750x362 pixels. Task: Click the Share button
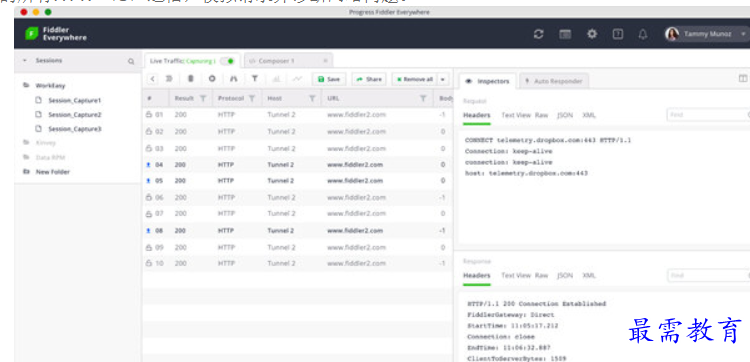point(369,79)
